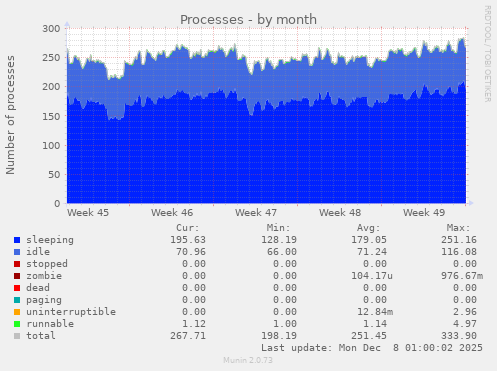Click the total average value 251.45

point(369,336)
